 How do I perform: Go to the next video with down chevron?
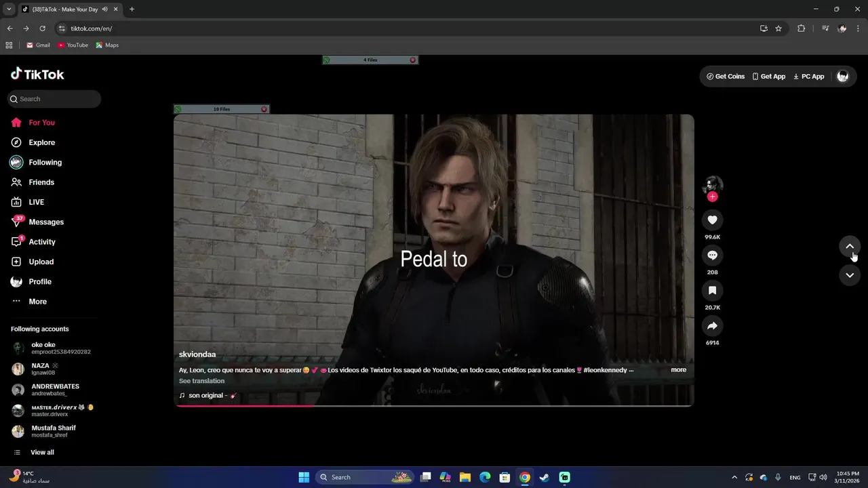coord(850,274)
